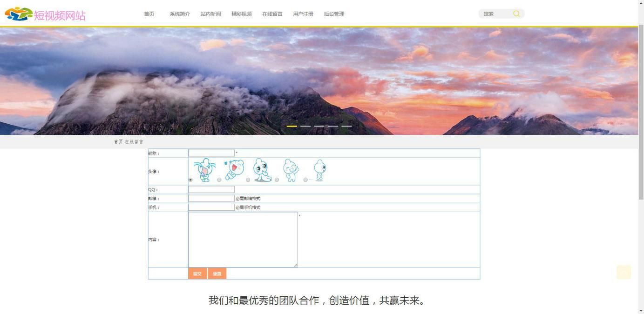
Task: Select the sitting bear avatar radio button
Action: point(248,180)
